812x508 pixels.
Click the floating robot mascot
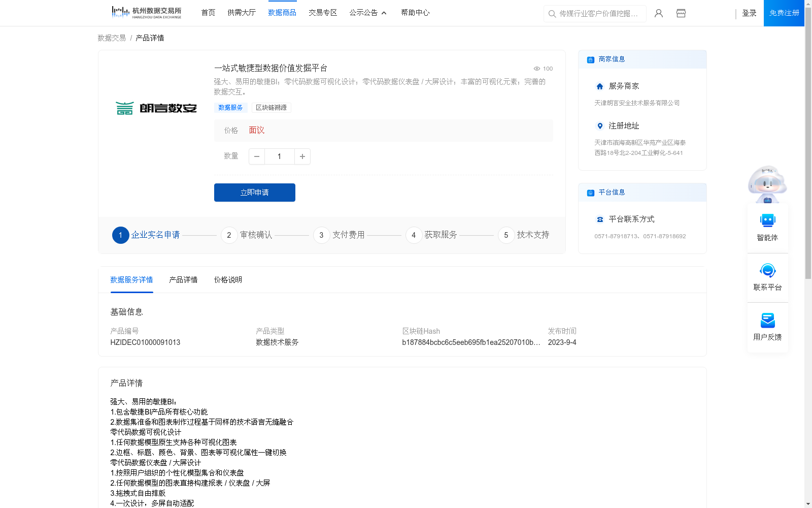(767, 184)
